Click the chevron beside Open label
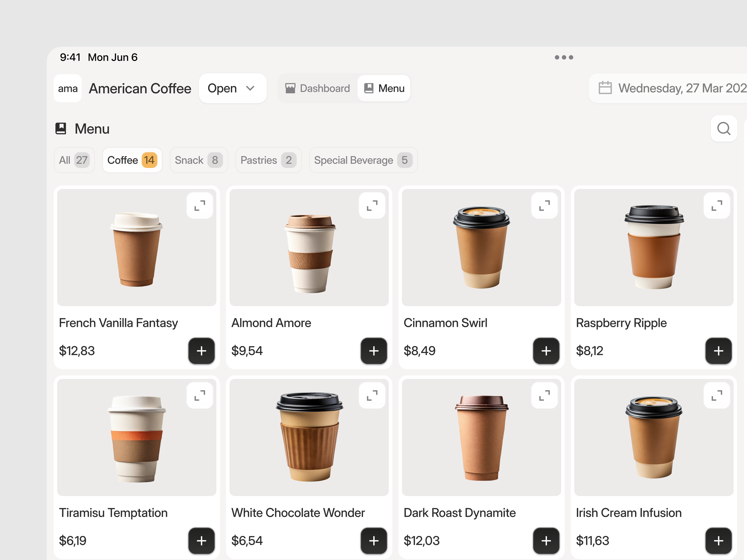The width and height of the screenshot is (747, 560). (x=250, y=88)
